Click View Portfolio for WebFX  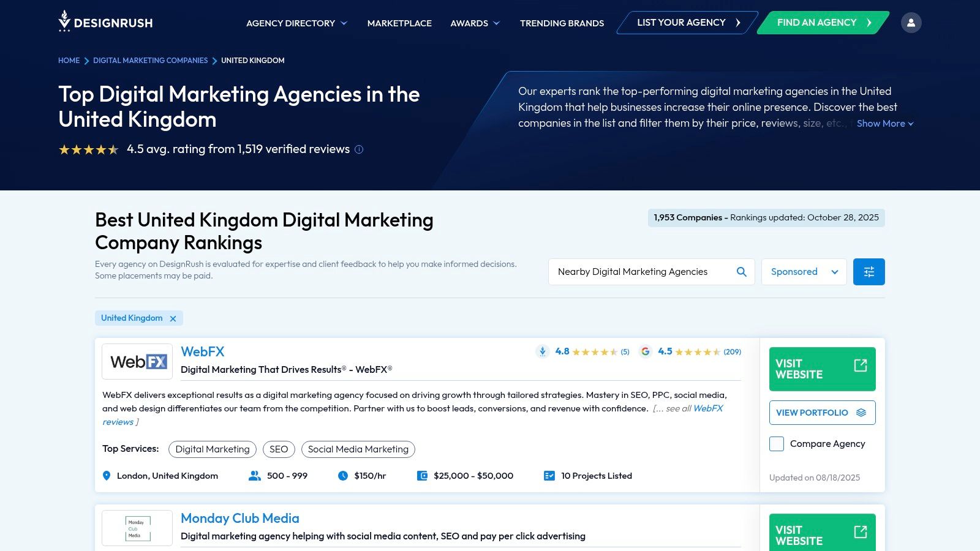[x=822, y=413]
